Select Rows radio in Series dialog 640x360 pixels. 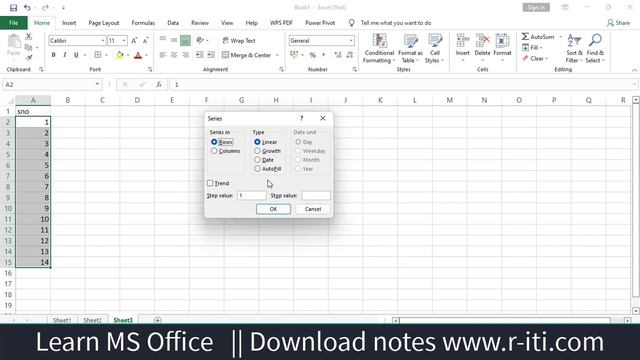pyautogui.click(x=214, y=142)
